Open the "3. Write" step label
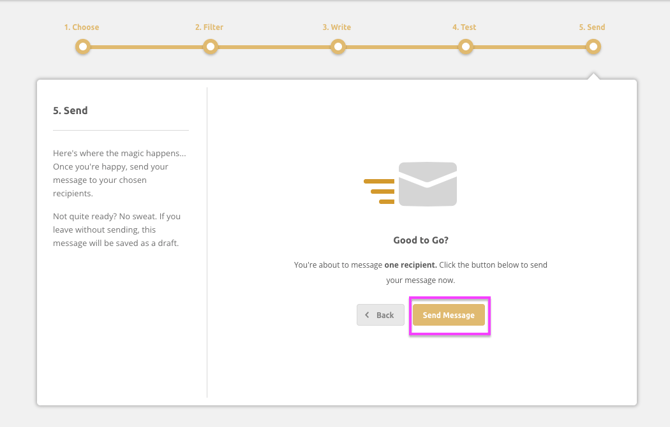 point(337,27)
